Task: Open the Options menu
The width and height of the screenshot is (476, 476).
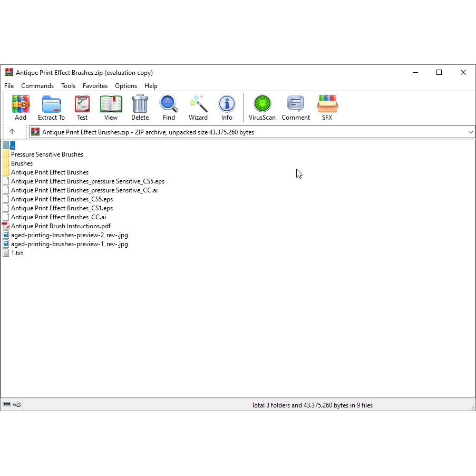Action: coord(126,86)
